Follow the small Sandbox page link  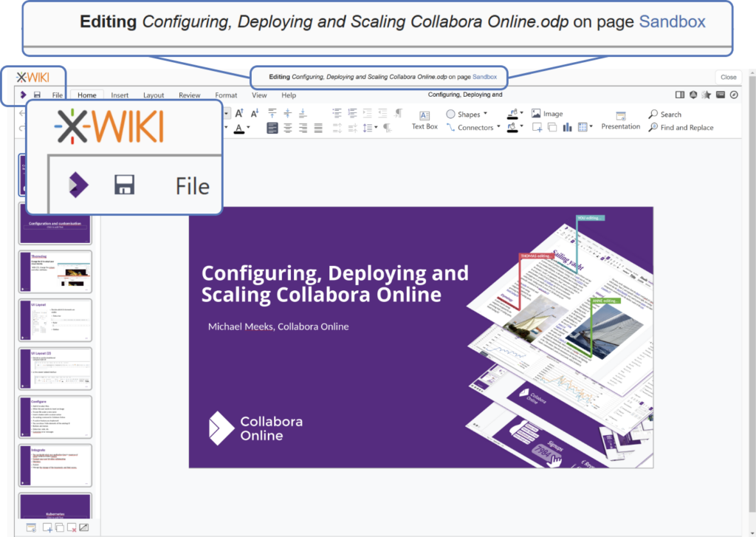click(484, 77)
